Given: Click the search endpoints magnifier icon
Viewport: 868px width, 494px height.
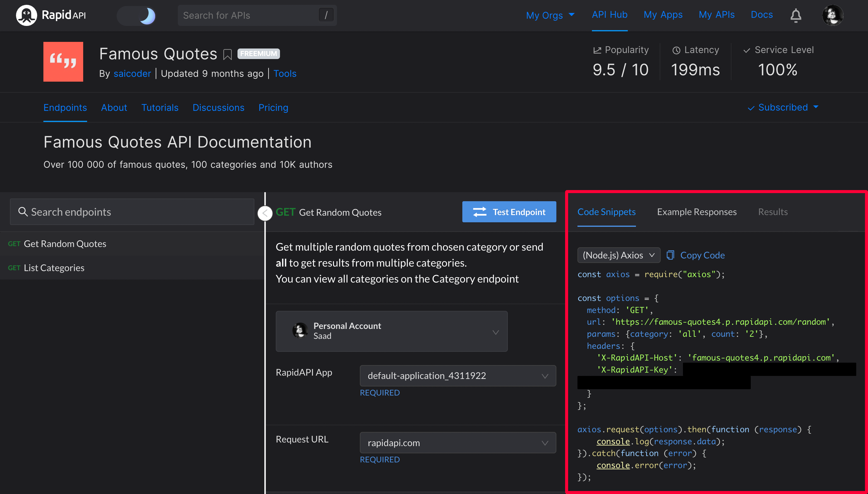Looking at the screenshot, I should [23, 212].
